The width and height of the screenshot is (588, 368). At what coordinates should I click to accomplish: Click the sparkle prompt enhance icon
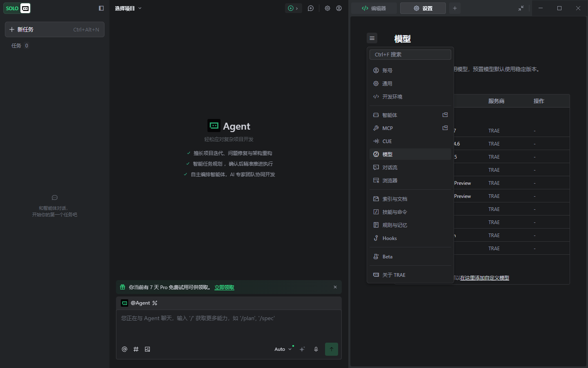302,349
